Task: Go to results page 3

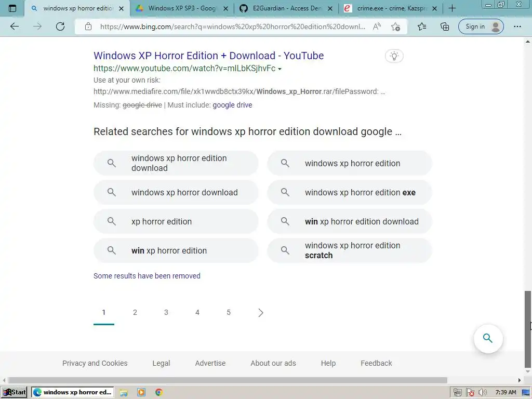Action: [x=166, y=312]
